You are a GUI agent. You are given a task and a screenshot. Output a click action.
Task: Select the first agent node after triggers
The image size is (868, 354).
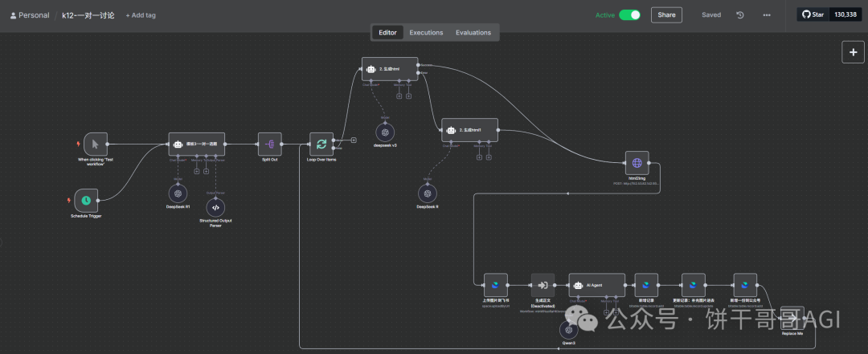tap(197, 144)
